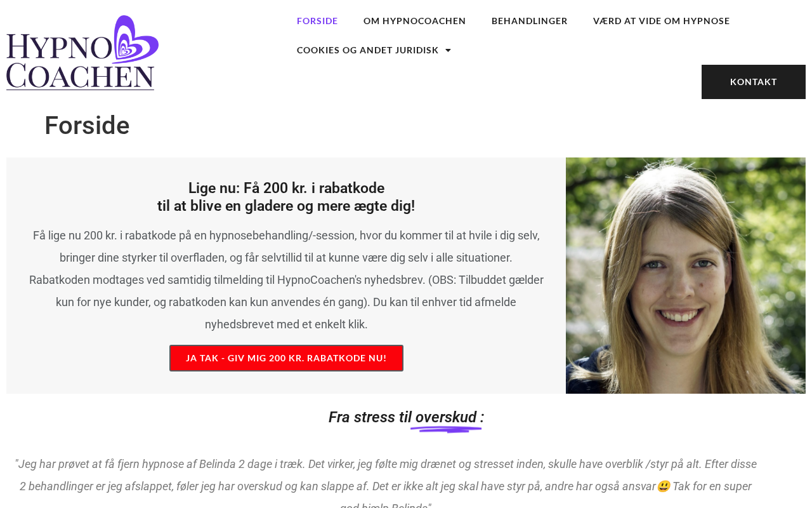
Task: Click the word 'Coachen' in the logo
Action: (81, 75)
